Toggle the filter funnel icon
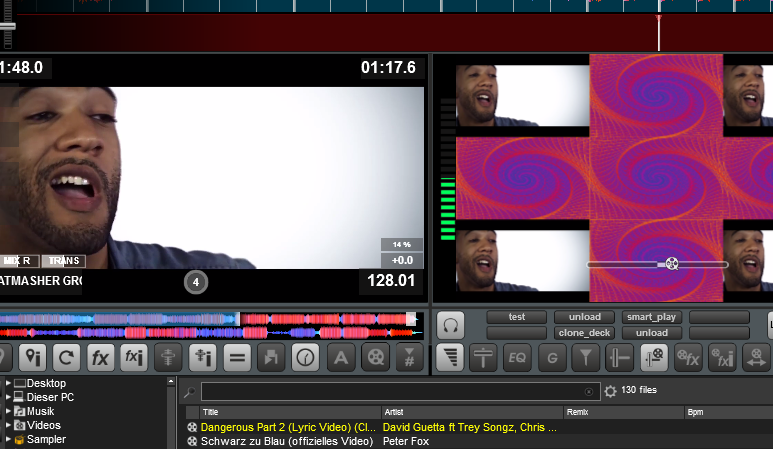The width and height of the screenshot is (773, 449). 586,357
